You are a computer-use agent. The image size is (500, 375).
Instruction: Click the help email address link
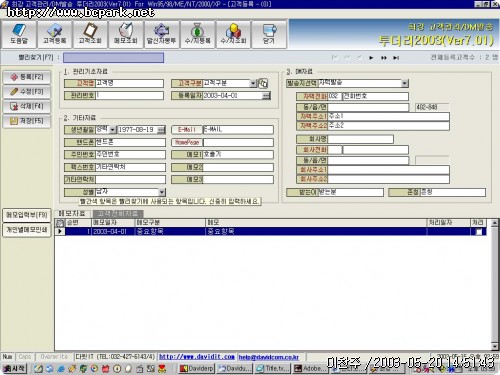[x=269, y=357]
